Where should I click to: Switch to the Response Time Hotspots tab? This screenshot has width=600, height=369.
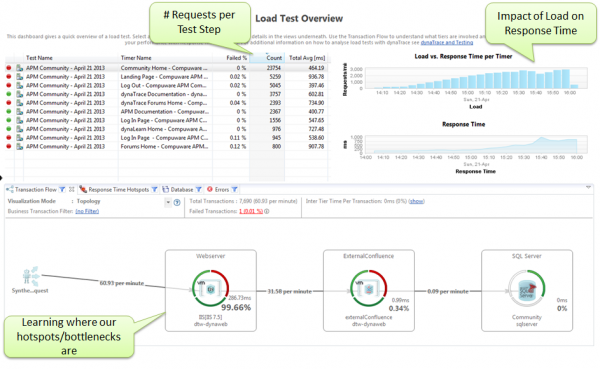119,189
